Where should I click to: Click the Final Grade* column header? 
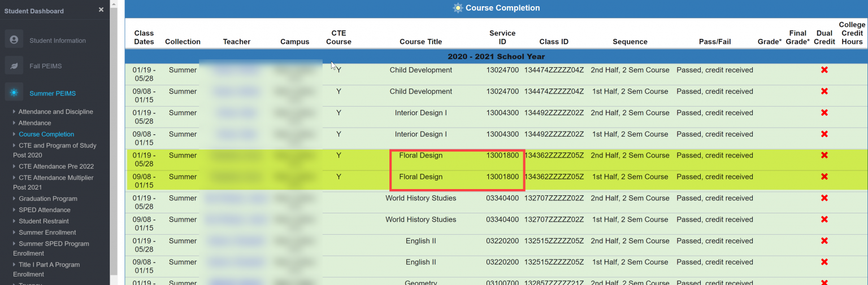[799, 37]
